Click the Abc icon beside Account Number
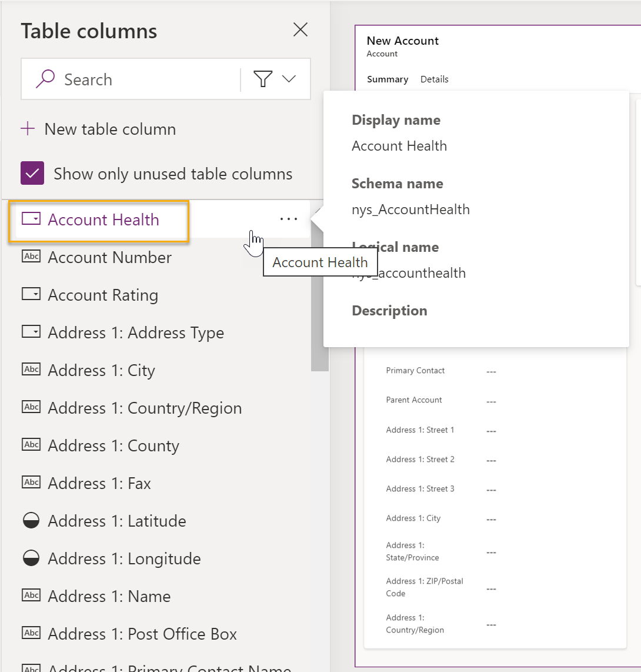This screenshot has height=672, width=641. [31, 256]
